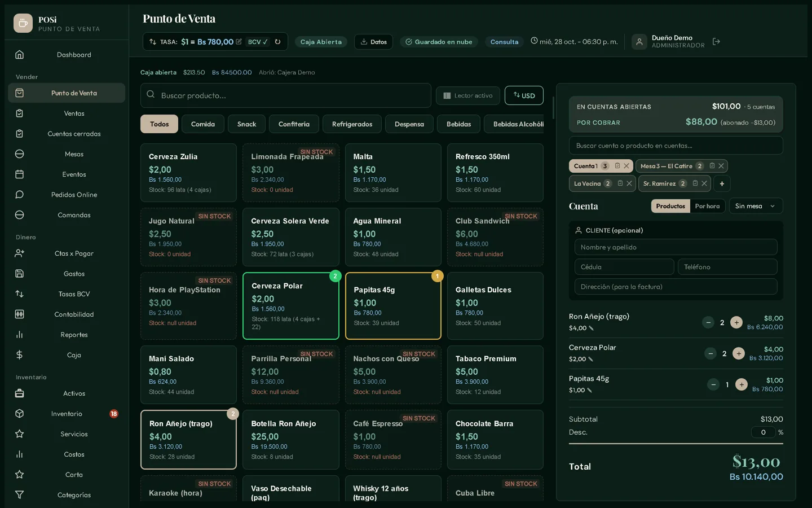Open the Mesa 3 — El Catire account
The image size is (812, 508).
(x=666, y=166)
